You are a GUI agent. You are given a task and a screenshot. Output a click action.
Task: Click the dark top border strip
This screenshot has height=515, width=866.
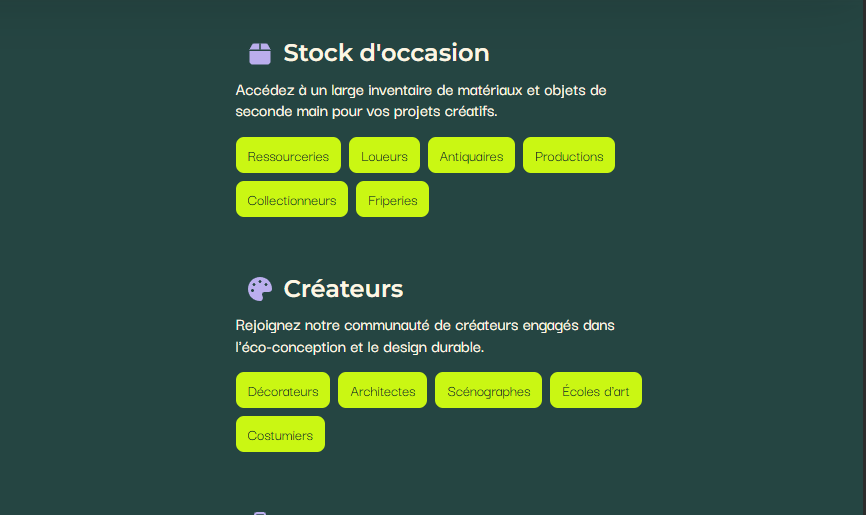coord(433,2)
